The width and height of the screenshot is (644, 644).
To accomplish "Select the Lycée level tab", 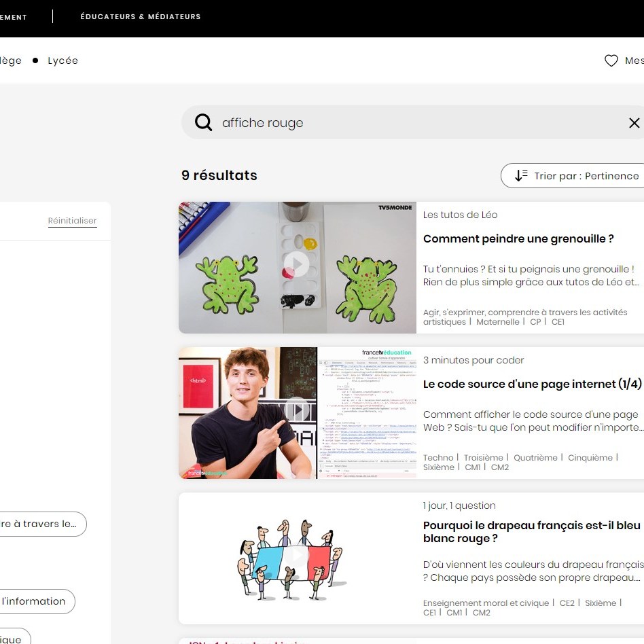I will pyautogui.click(x=62, y=60).
